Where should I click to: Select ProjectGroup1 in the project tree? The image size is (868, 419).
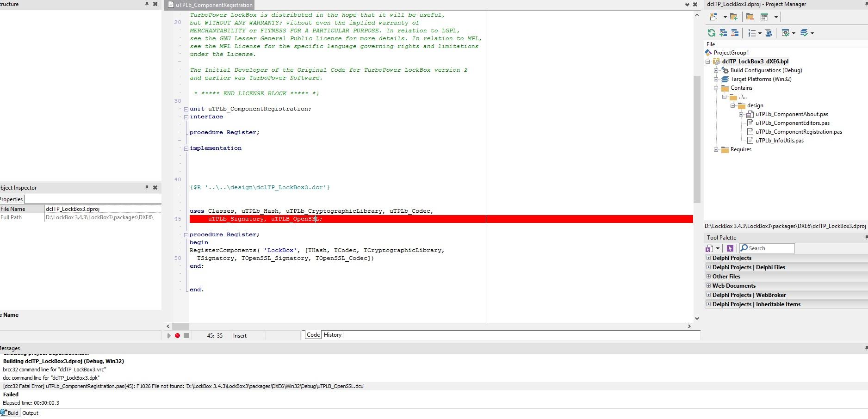pos(731,53)
